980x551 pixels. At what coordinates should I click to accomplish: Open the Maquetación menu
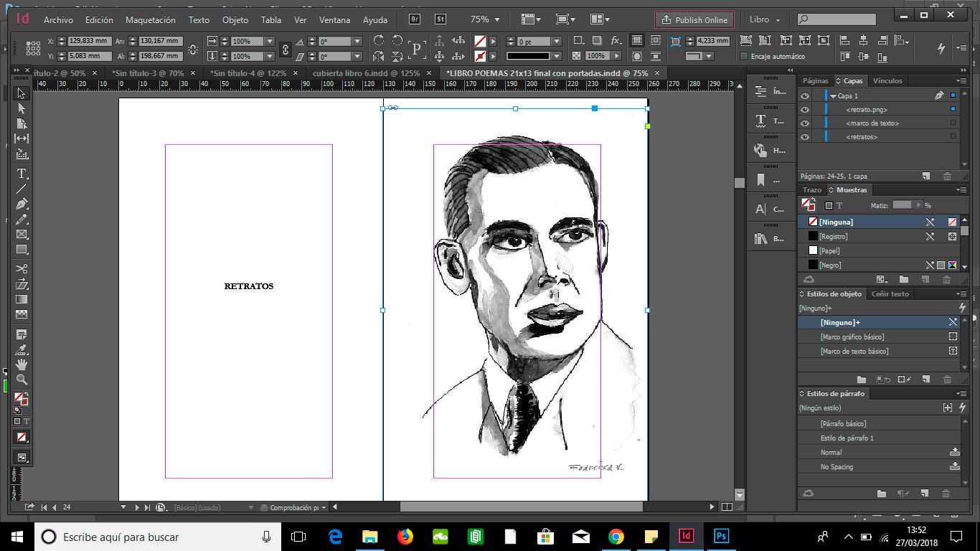[150, 20]
